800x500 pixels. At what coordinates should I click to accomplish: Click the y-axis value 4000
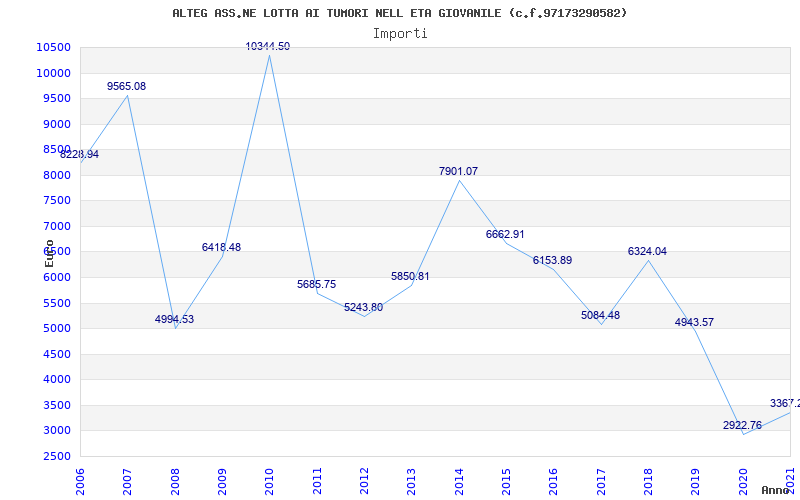pyautogui.click(x=56, y=379)
